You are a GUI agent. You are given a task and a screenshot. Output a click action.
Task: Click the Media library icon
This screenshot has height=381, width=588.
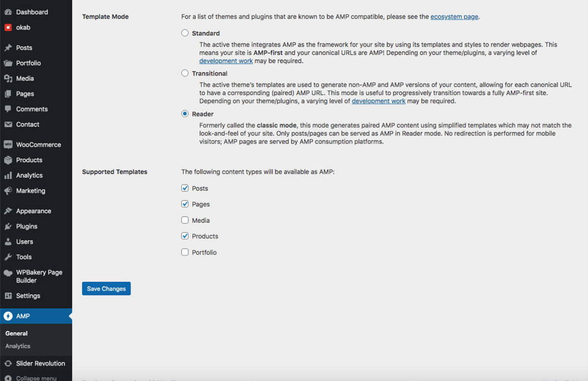8,78
